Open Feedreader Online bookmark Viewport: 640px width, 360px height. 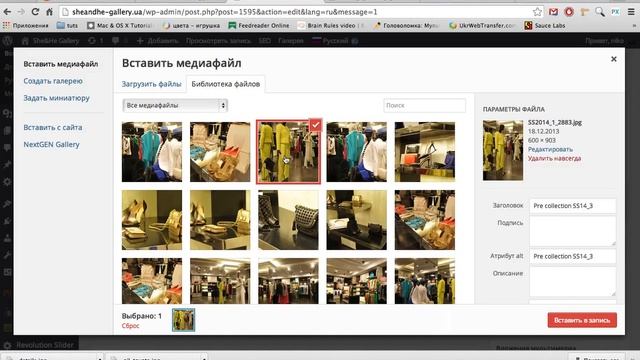point(259,25)
